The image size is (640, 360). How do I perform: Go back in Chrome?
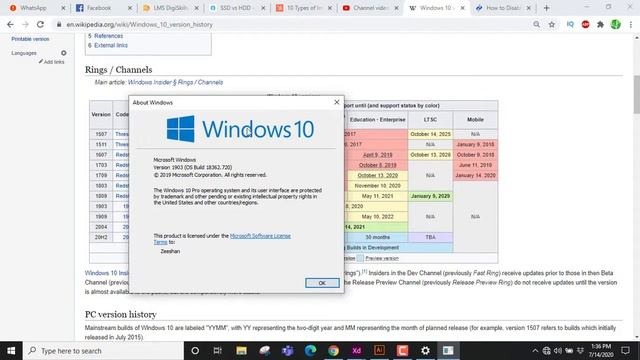(10, 24)
